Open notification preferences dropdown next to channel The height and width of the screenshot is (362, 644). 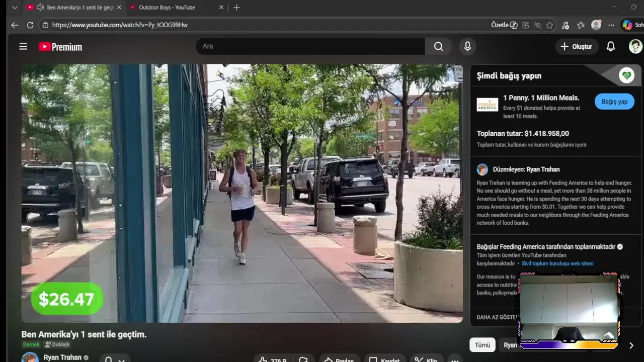click(115, 359)
